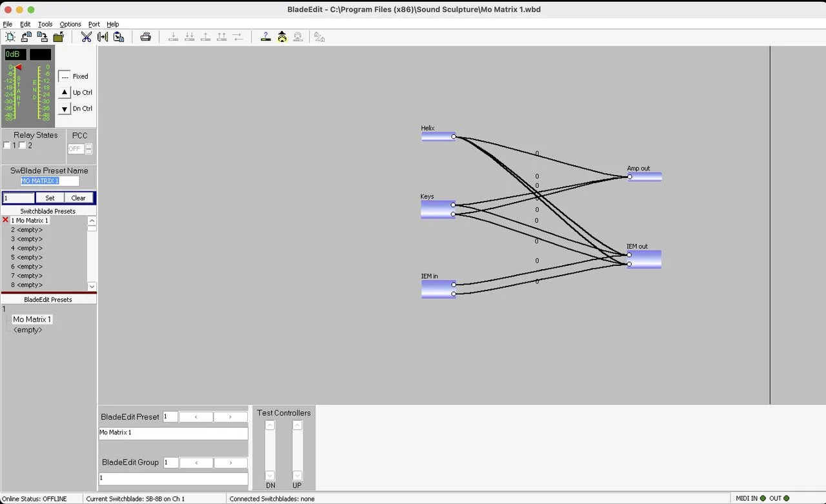Click the mirror flip icon beside scissors
The height and width of the screenshot is (504, 826).
tap(103, 37)
